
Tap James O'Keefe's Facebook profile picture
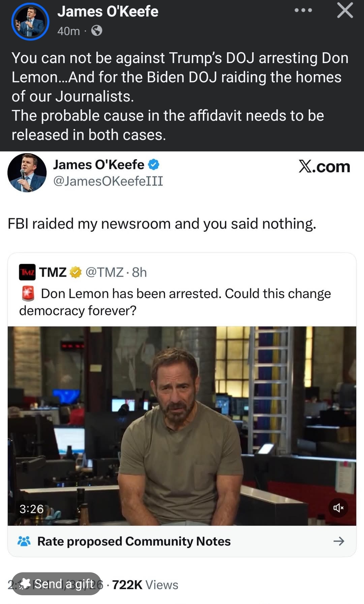30,22
